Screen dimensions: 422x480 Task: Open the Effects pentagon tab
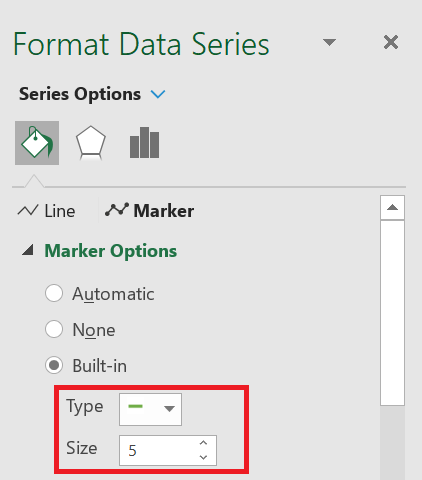[91, 143]
